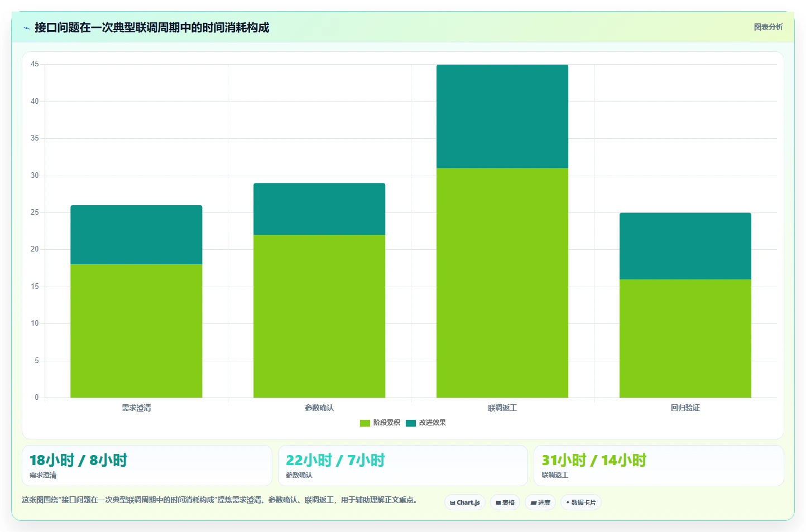
Task: Click the 需求澄清 caption under 18小时 card
Action: pos(43,475)
